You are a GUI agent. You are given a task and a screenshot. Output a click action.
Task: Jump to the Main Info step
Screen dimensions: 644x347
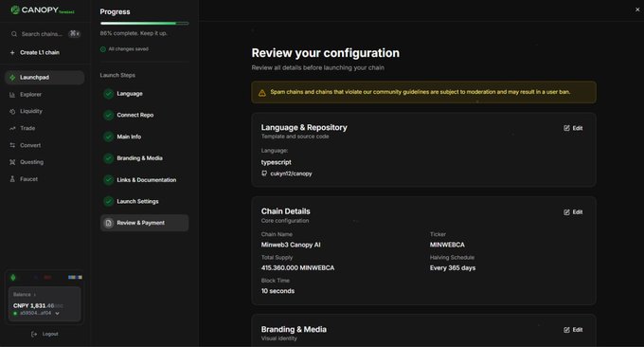129,137
